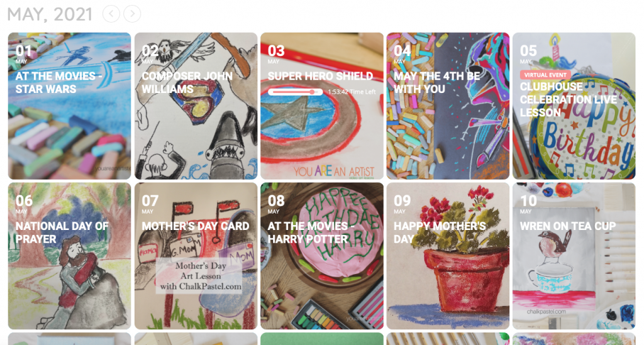644x345 pixels.
Task: Click the 10 May date number
Action: click(528, 201)
